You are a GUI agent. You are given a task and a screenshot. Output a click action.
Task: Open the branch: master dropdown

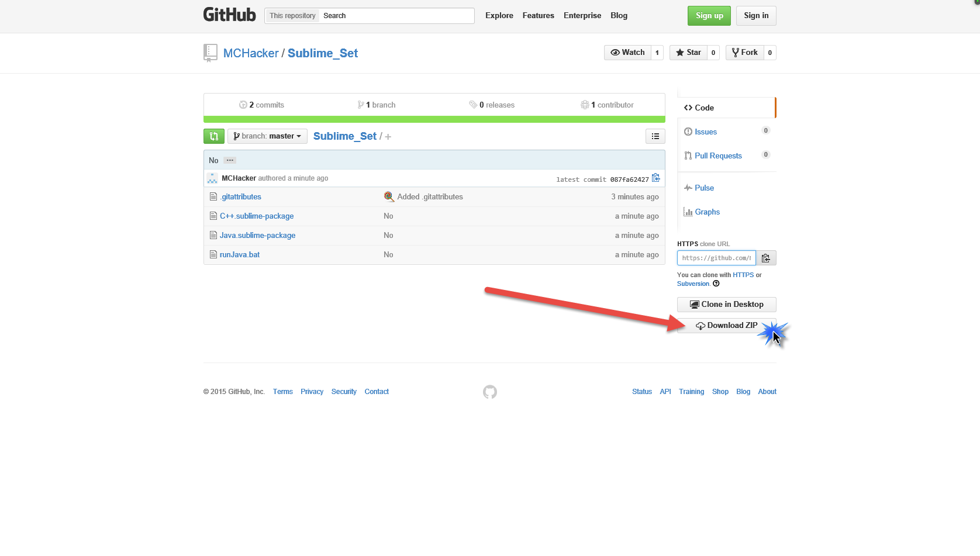[267, 136]
